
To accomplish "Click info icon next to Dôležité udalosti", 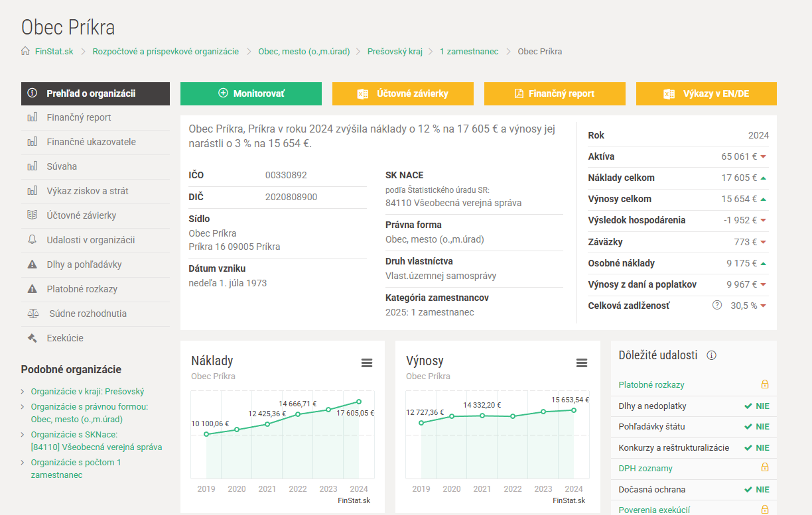I will pyautogui.click(x=712, y=355).
